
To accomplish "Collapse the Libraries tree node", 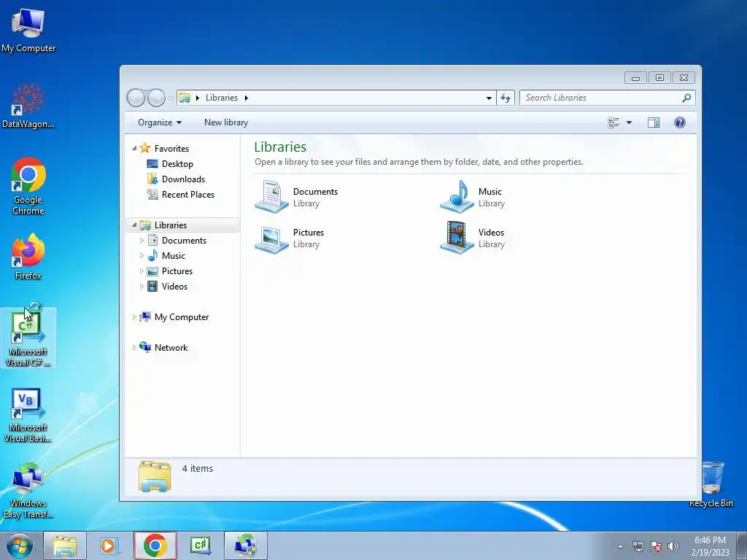I will 134,225.
